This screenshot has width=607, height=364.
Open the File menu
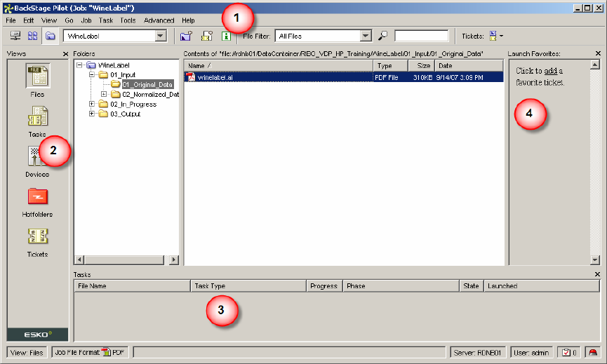(x=11, y=20)
